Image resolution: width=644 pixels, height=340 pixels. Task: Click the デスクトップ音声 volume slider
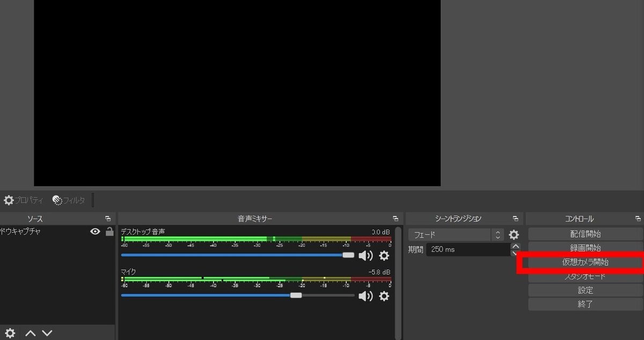point(238,255)
